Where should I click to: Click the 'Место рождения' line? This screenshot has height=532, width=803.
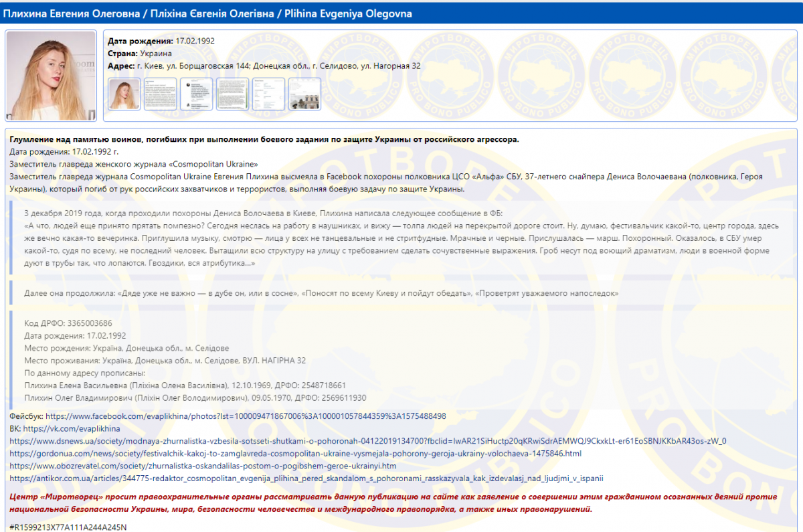click(126, 348)
